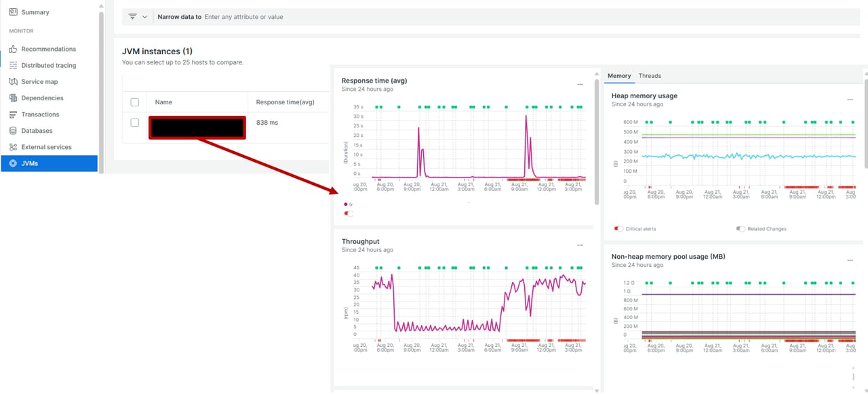Click the Name column header
Image resolution: width=868 pixels, height=395 pixels.
163,102
